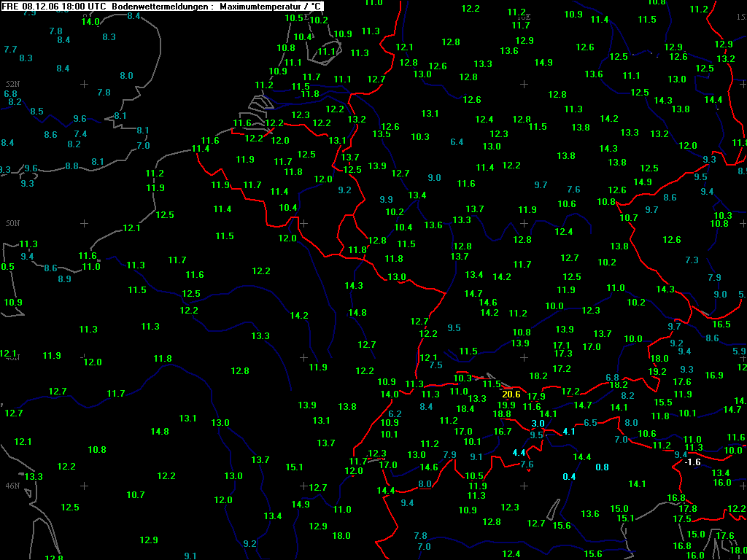The height and width of the screenshot is (560, 747).
Task: Select the white -1.6 temperature reading
Action: pyautogui.click(x=692, y=462)
